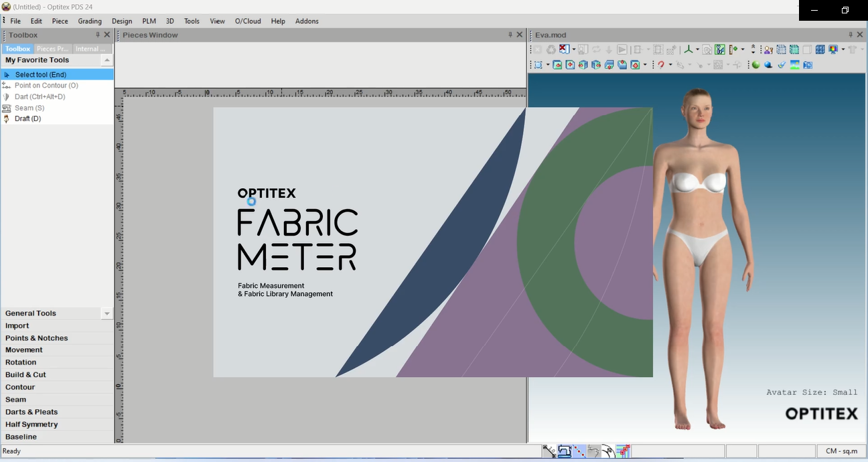The image size is (868, 462).
Task: Open the Grading menu
Action: (90, 21)
